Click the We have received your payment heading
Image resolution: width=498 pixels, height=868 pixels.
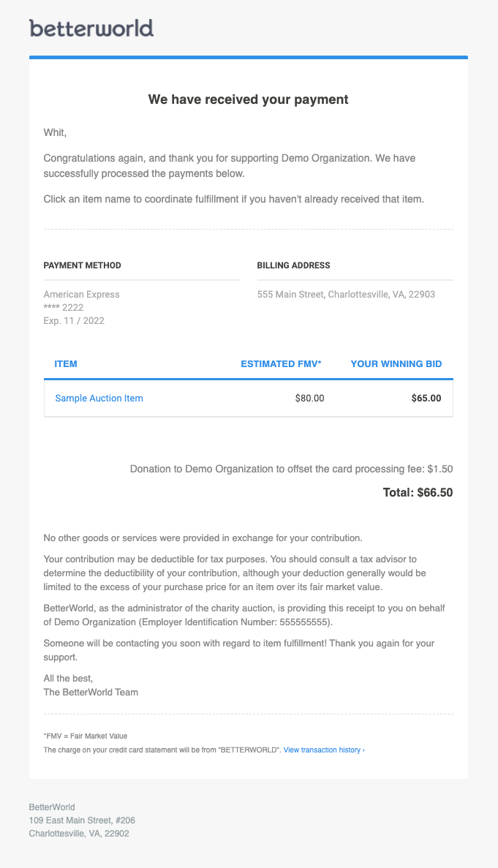(249, 99)
